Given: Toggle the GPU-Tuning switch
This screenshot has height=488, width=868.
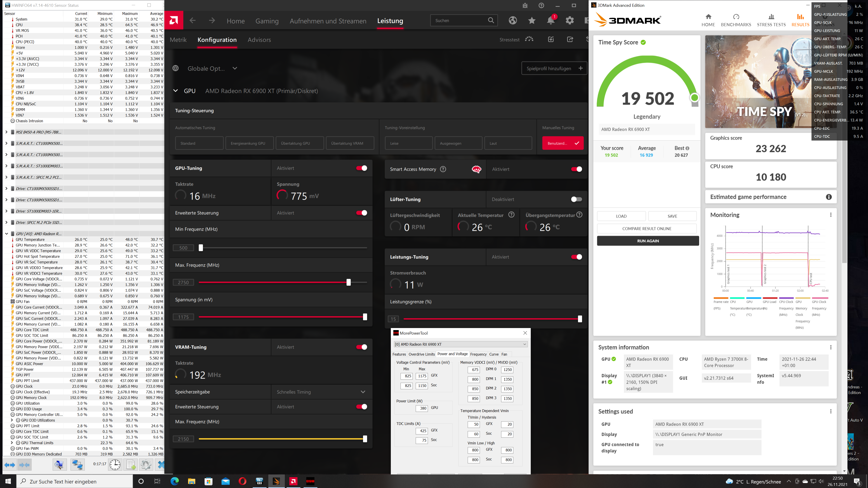Looking at the screenshot, I should [362, 168].
